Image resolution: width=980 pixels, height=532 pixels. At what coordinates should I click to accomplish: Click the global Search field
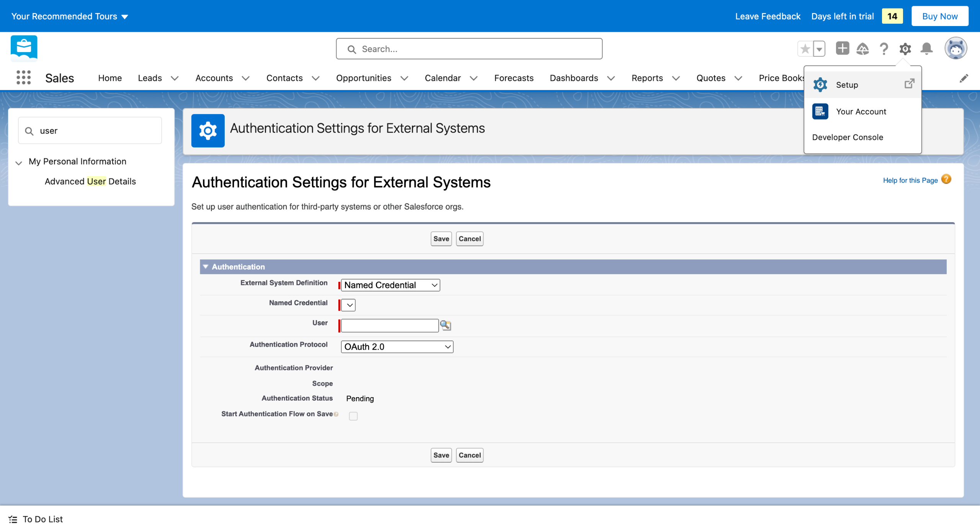click(469, 49)
